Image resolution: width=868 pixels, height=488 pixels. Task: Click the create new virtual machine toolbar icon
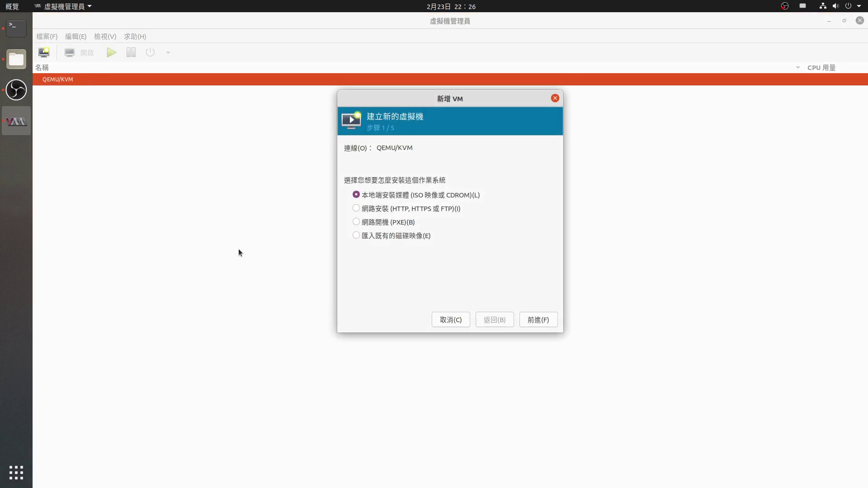pos(44,52)
